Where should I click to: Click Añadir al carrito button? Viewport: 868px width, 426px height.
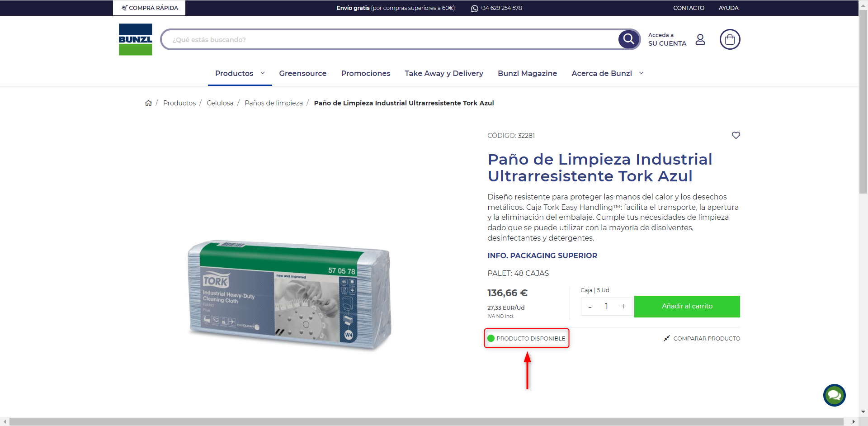tap(687, 307)
